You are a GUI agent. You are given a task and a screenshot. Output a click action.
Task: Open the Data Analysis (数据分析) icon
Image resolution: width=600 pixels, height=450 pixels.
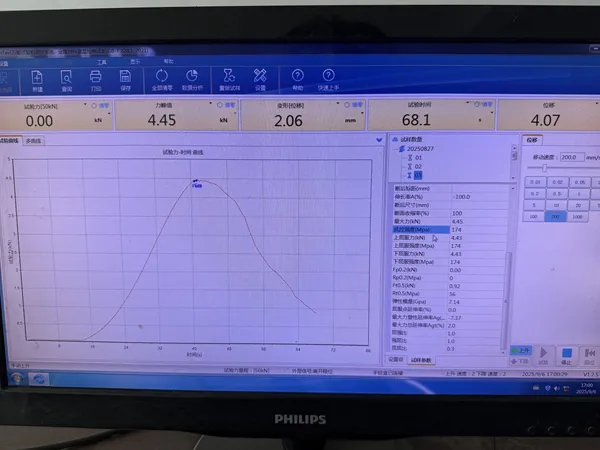point(192,80)
